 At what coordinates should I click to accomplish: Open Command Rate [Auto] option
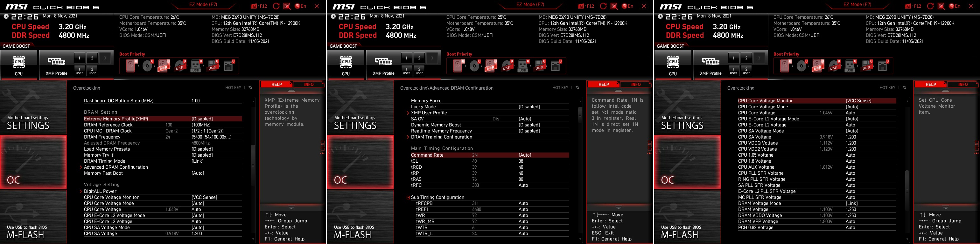point(490,155)
